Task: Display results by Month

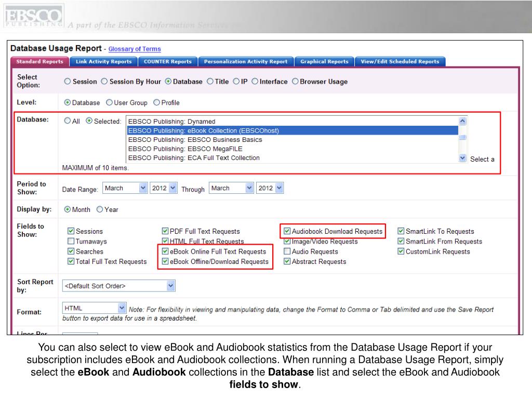Action: pyautogui.click(x=68, y=209)
